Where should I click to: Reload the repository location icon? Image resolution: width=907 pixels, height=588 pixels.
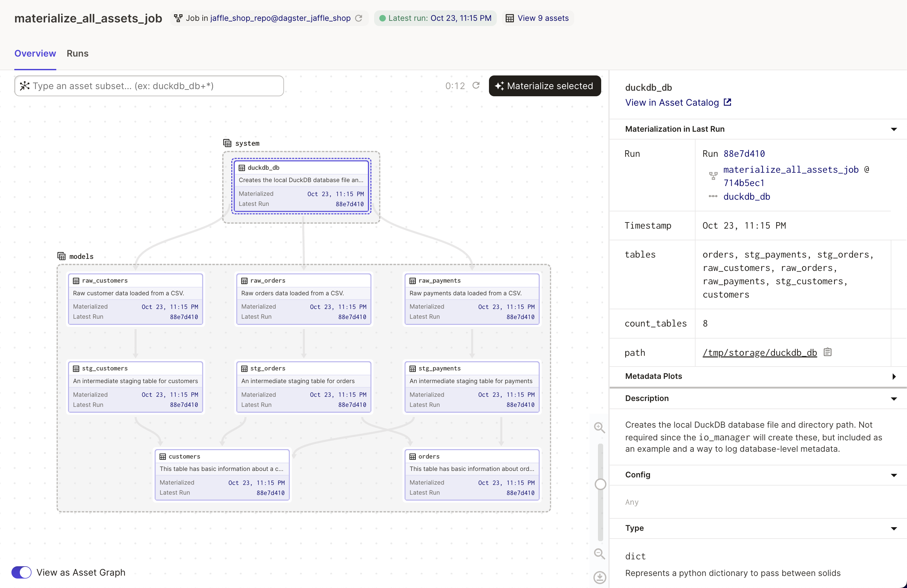click(x=359, y=18)
